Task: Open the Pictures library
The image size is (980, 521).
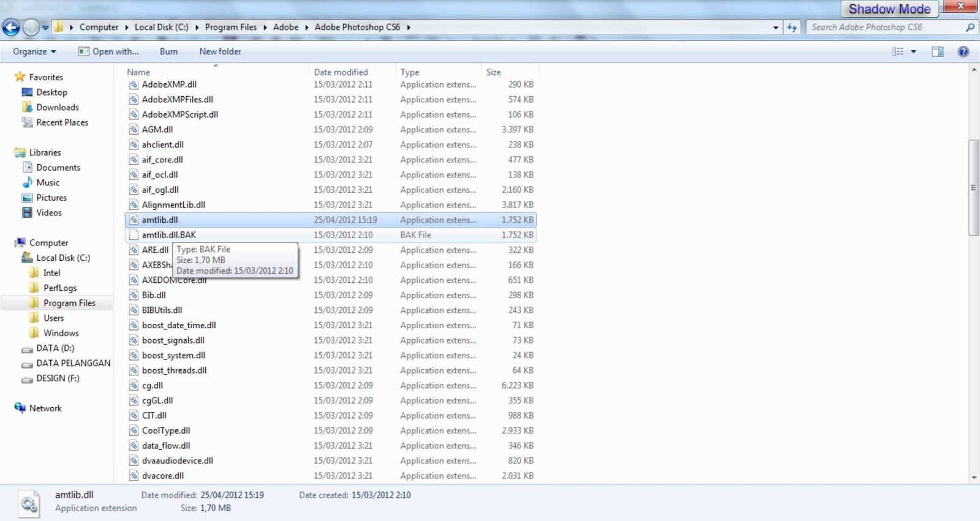Action: (x=51, y=198)
